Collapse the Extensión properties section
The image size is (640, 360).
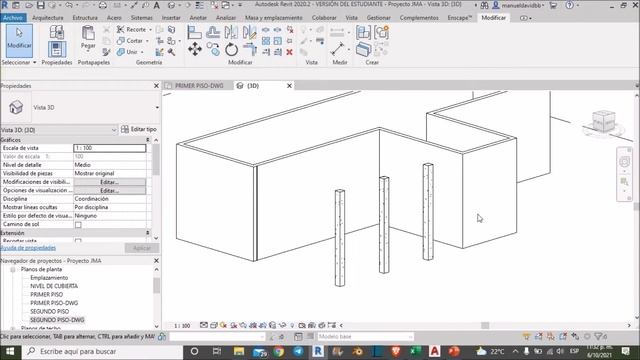pos(148,233)
